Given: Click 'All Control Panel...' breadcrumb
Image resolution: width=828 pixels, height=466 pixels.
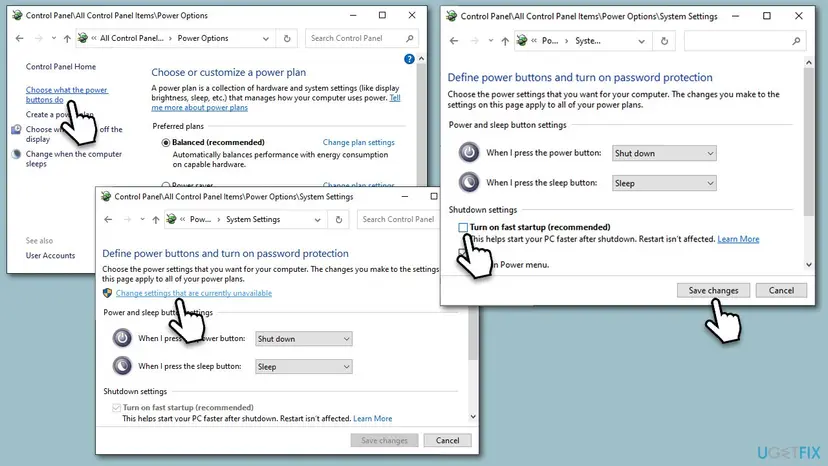Looking at the screenshot, I should (x=132, y=38).
